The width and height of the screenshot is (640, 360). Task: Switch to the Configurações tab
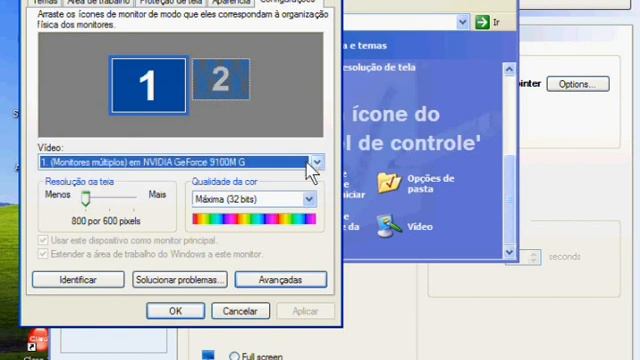pyautogui.click(x=288, y=2)
